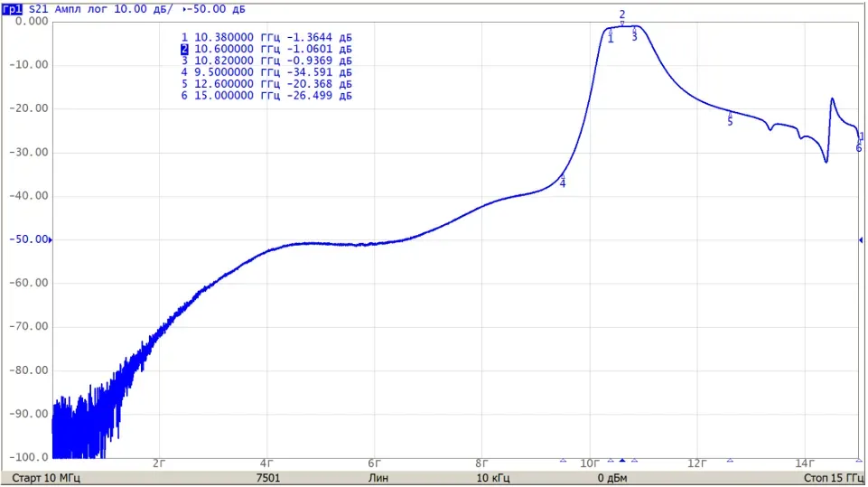
Task: Click marker 4 triangle on the frequency axis
Action: (563, 461)
